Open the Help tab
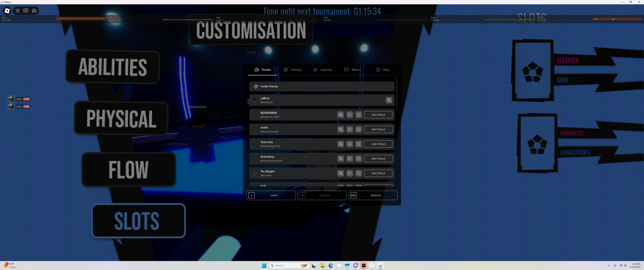 [x=382, y=70]
